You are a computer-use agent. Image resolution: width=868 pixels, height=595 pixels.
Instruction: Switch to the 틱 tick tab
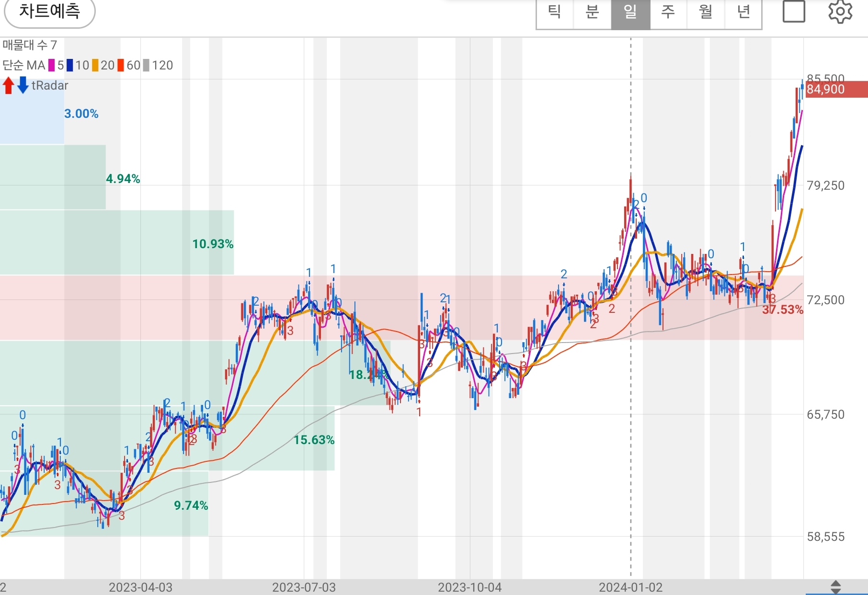pyautogui.click(x=555, y=12)
